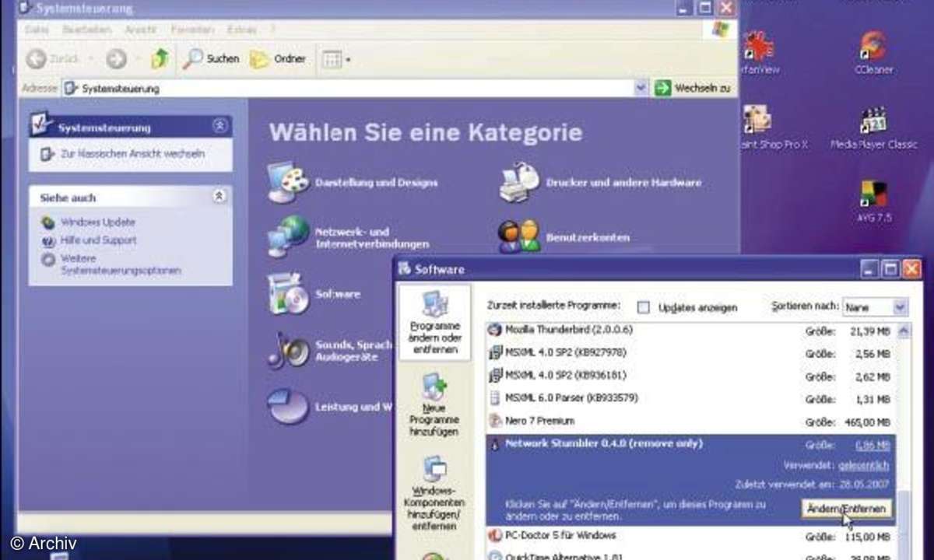The height and width of the screenshot is (560, 934).
Task: Click the gelegentlich usage link
Action: (x=862, y=465)
